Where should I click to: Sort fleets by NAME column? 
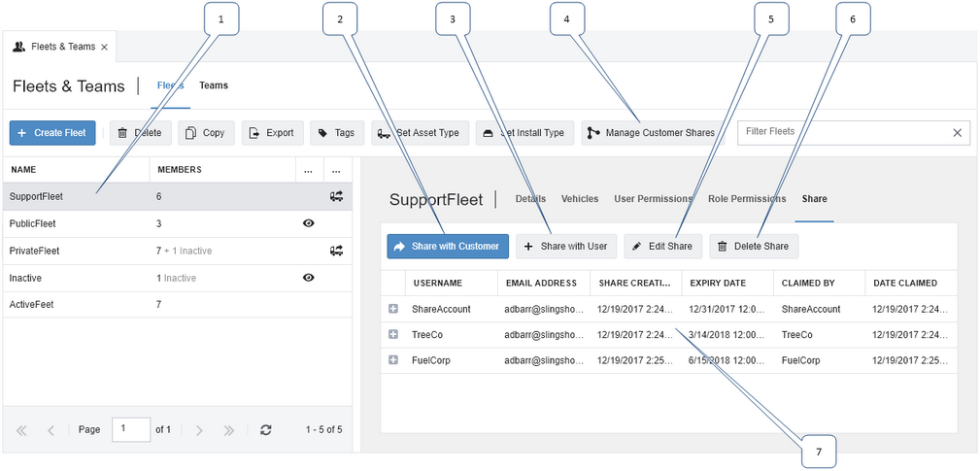click(x=77, y=170)
